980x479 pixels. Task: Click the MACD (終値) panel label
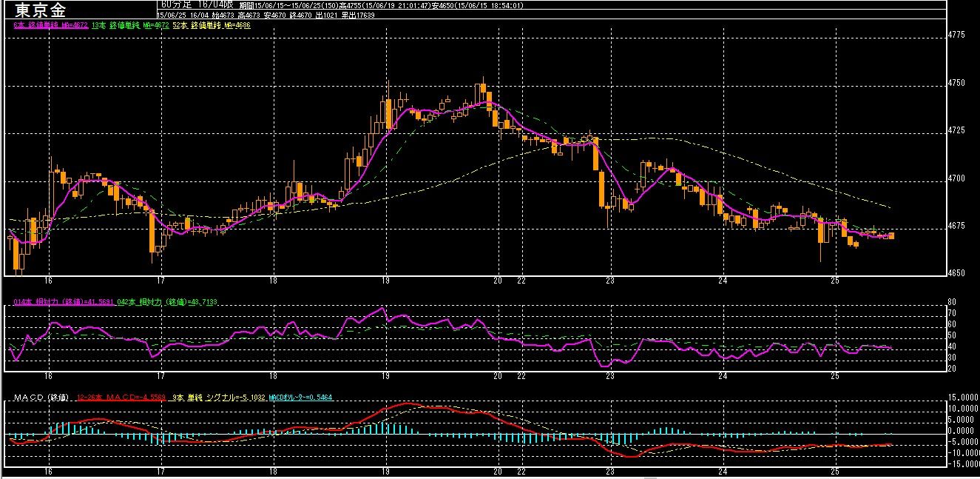click(41, 398)
